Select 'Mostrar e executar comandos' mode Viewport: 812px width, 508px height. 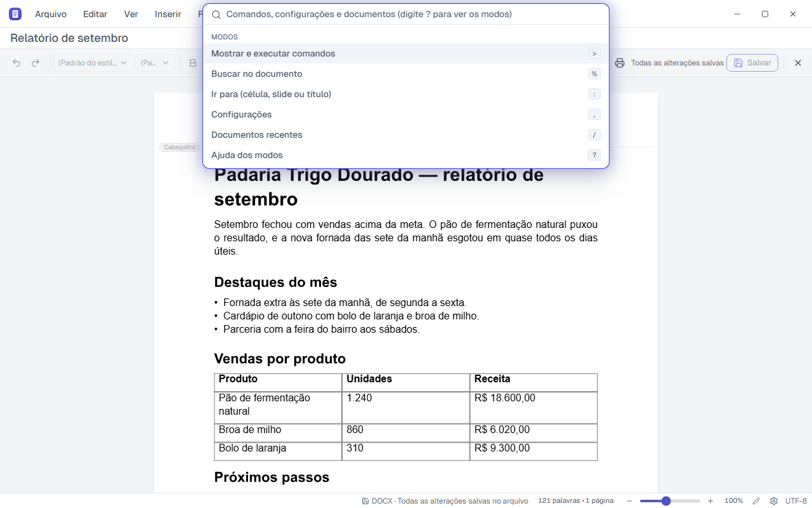pyautogui.click(x=406, y=53)
